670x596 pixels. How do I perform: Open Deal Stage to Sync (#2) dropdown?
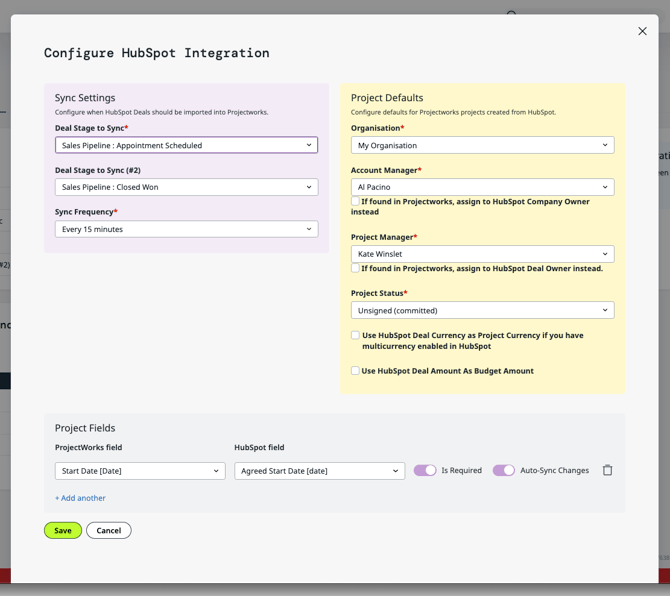(186, 187)
